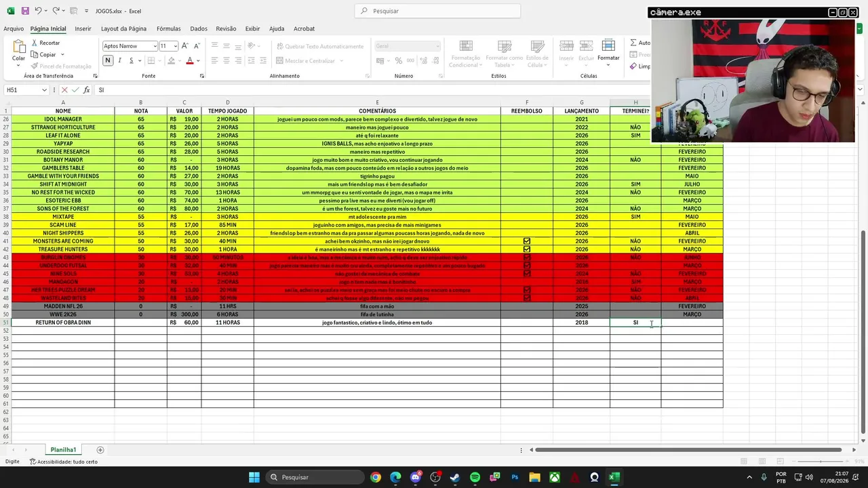The width and height of the screenshot is (868, 488).
Task: Toggle bold (N) formatting
Action: pyautogui.click(x=108, y=60)
